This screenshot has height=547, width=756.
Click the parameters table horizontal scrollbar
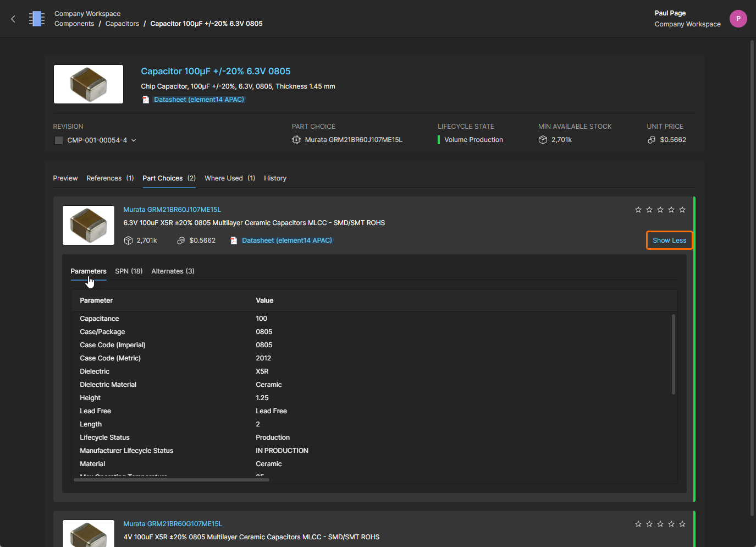172,480
